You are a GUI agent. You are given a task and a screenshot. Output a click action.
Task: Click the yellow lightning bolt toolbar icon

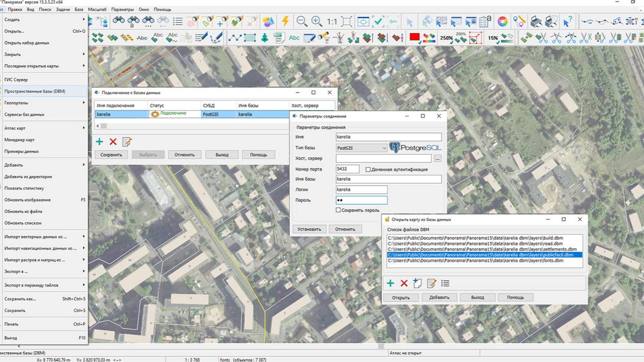coord(285,21)
